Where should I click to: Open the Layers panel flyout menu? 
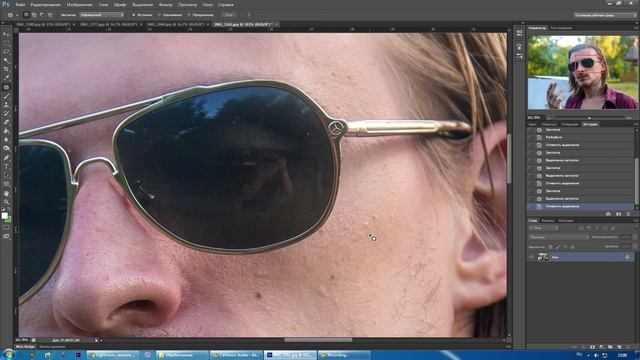(635, 220)
